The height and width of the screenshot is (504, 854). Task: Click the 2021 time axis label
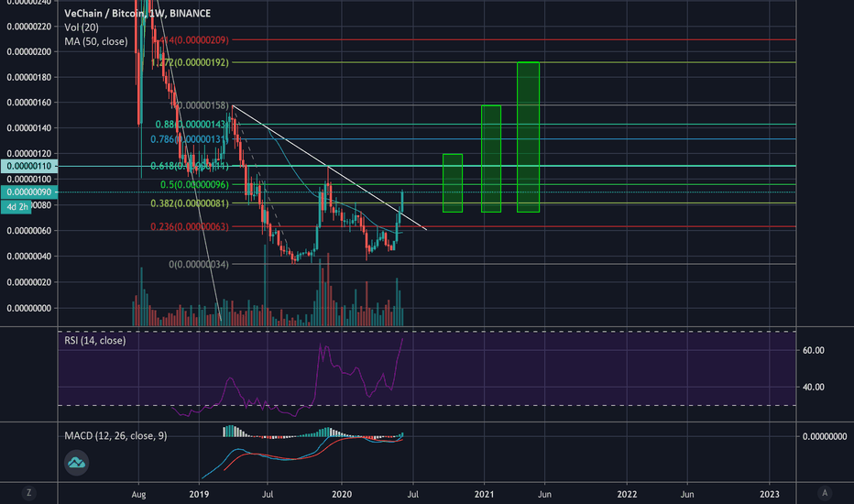point(484,494)
